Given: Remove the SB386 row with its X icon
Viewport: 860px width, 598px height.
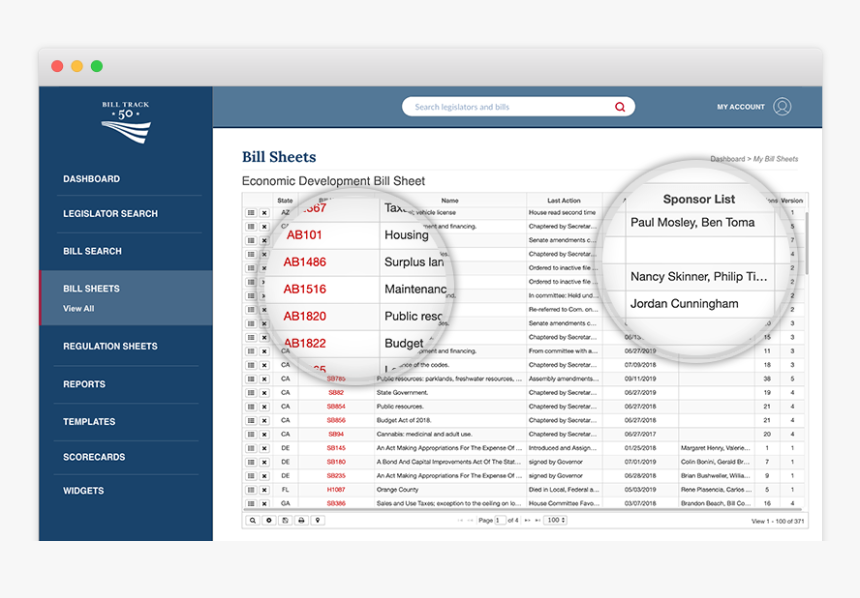Looking at the screenshot, I should click(264, 503).
